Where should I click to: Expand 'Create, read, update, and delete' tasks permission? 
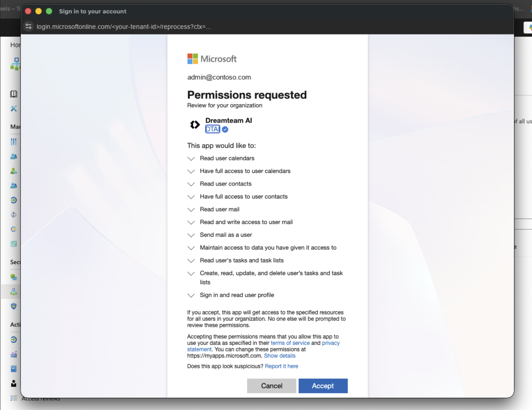(191, 273)
